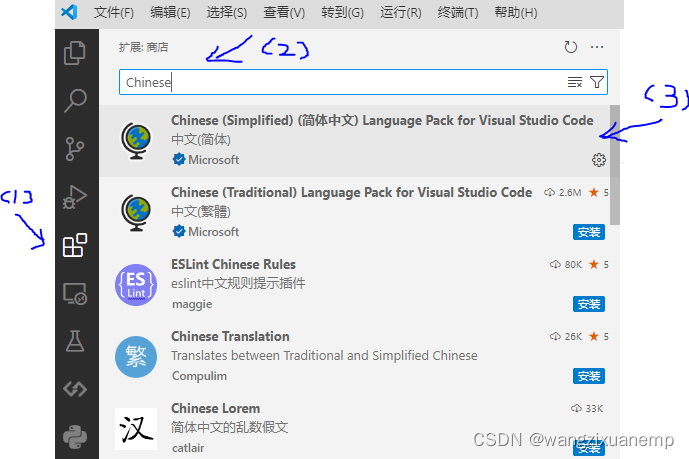Refresh the extensions marketplace list
The height and width of the screenshot is (459, 689).
[x=570, y=47]
